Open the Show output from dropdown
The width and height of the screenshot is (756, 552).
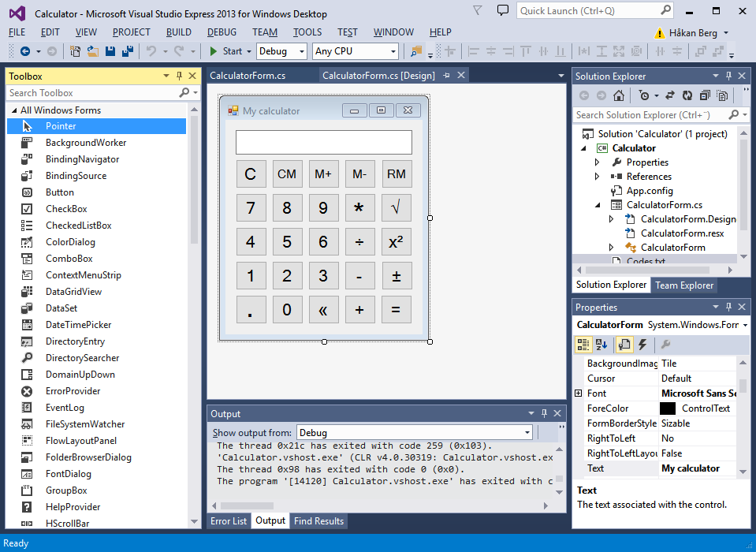pos(527,432)
